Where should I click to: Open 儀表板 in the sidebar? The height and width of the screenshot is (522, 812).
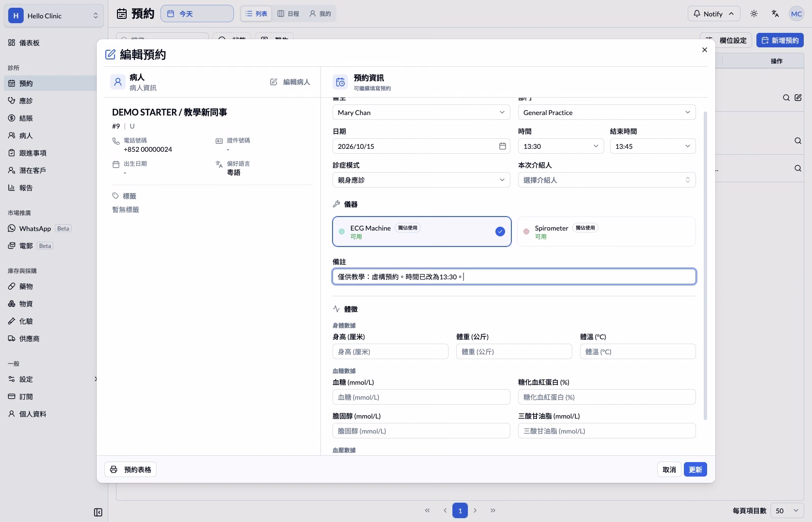pos(50,43)
